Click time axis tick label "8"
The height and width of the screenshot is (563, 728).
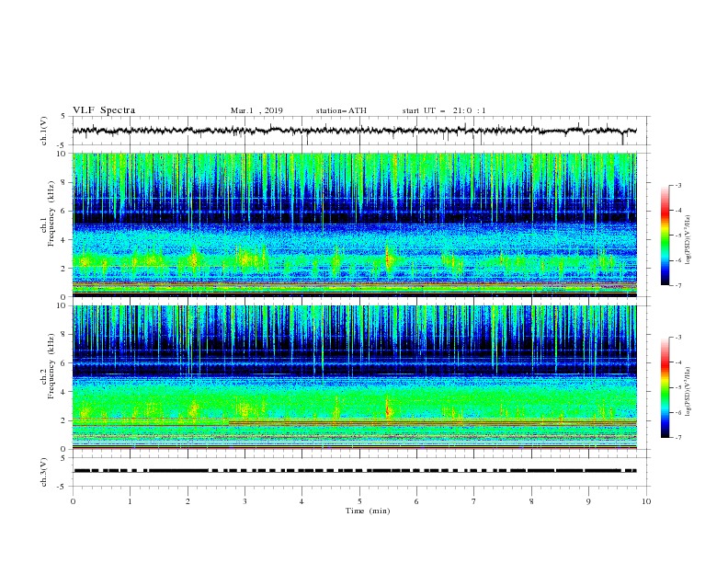click(531, 501)
